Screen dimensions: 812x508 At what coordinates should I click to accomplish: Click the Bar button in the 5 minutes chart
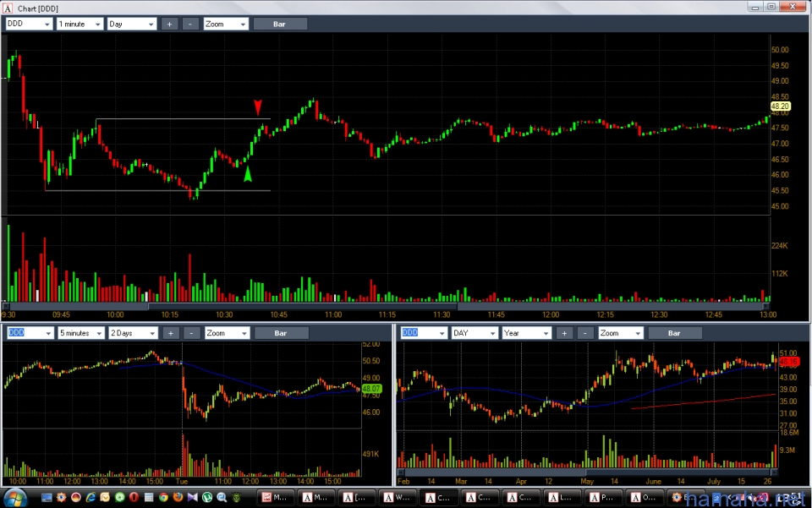point(281,333)
